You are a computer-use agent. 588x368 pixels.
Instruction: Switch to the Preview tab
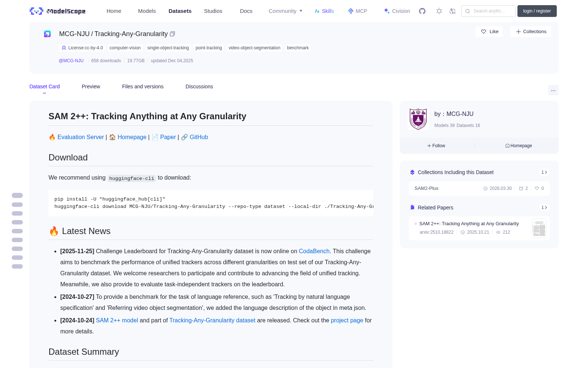pyautogui.click(x=91, y=86)
